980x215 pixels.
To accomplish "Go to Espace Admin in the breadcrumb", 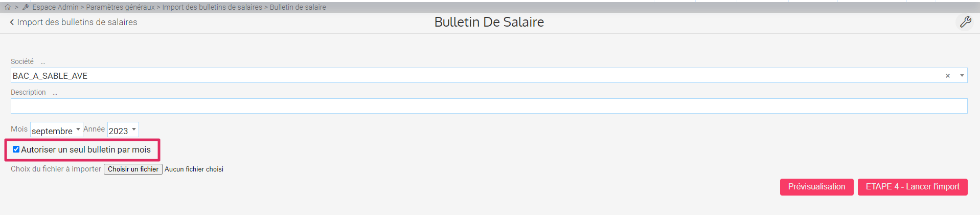I will 55,7.
